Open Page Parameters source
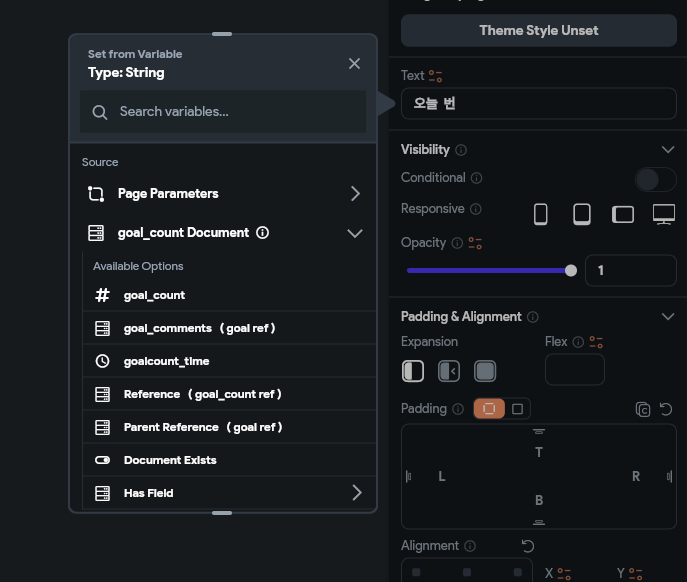687x582 pixels. click(x=223, y=193)
